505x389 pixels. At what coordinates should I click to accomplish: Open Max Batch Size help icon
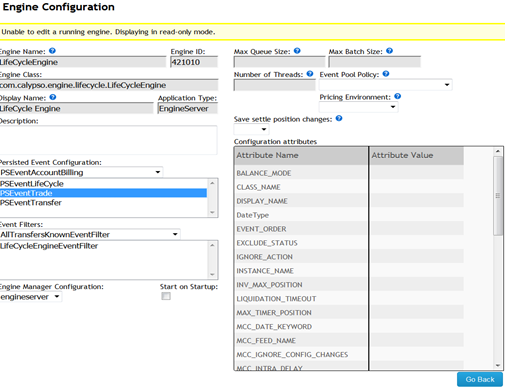click(389, 51)
